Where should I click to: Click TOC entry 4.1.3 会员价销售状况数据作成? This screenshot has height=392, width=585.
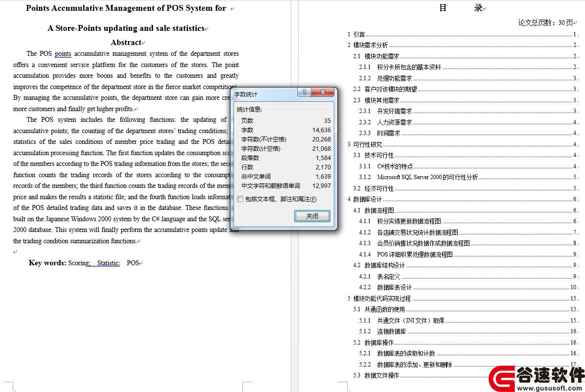point(468,243)
